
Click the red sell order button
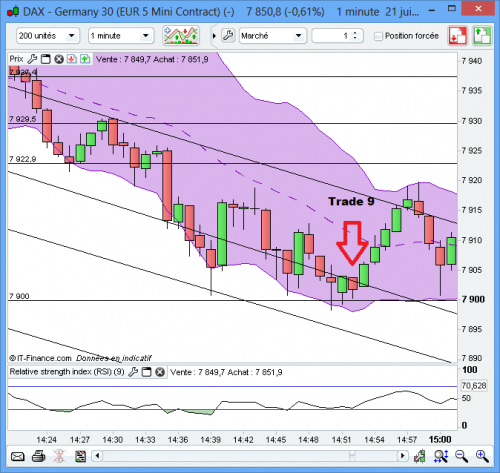point(458,35)
